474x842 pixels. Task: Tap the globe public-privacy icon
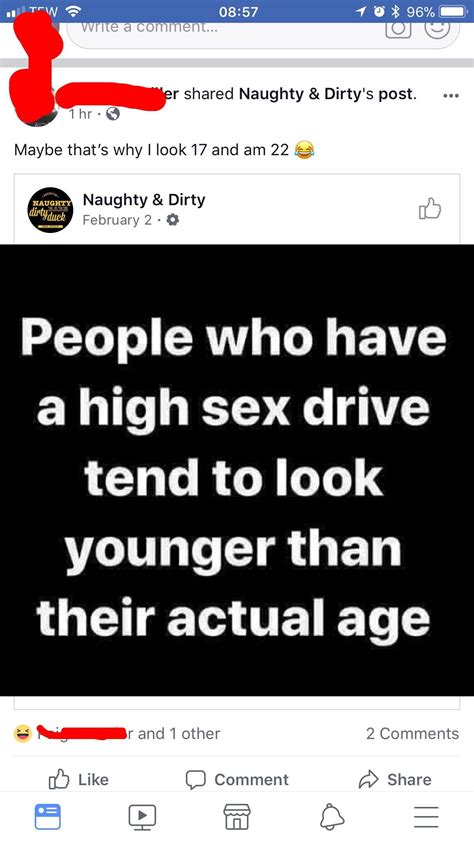point(112,114)
